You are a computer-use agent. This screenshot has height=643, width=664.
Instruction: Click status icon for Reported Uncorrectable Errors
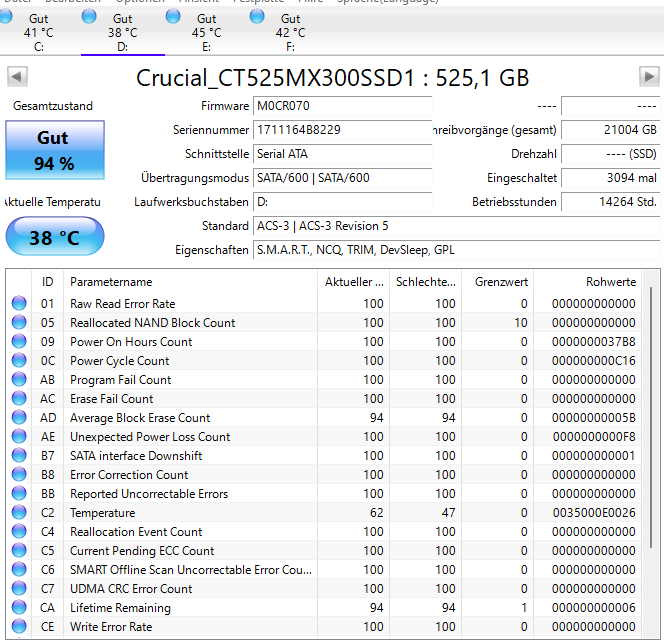tap(19, 493)
